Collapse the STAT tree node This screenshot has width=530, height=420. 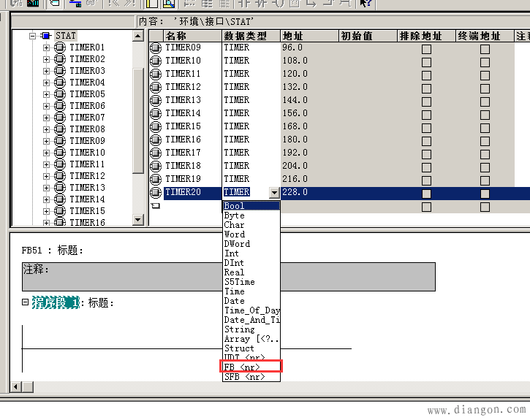click(32, 36)
